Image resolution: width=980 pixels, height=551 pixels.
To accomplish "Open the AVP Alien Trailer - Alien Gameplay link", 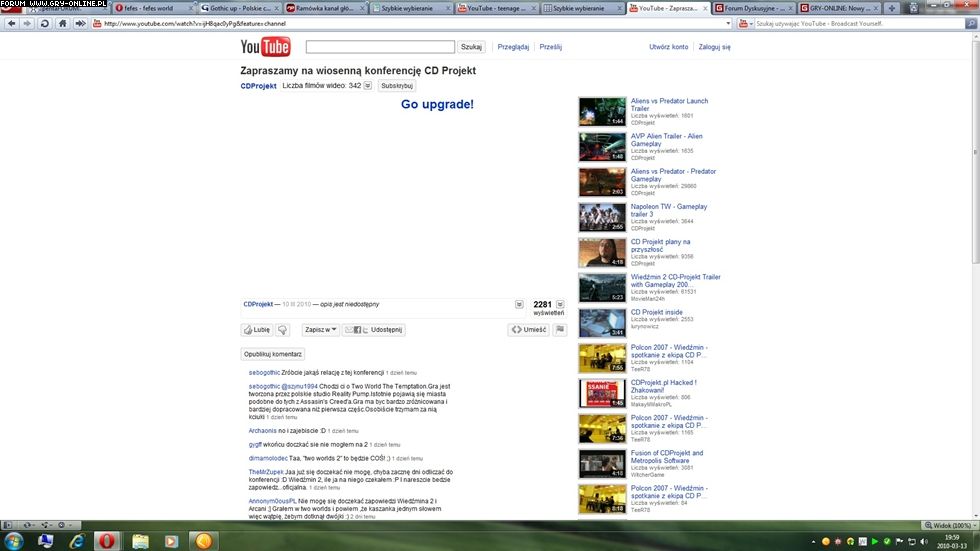I will pyautogui.click(x=666, y=140).
